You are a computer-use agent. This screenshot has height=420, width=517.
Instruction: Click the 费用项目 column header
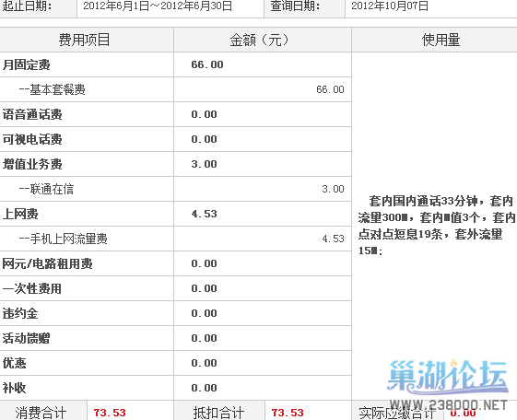pos(85,40)
